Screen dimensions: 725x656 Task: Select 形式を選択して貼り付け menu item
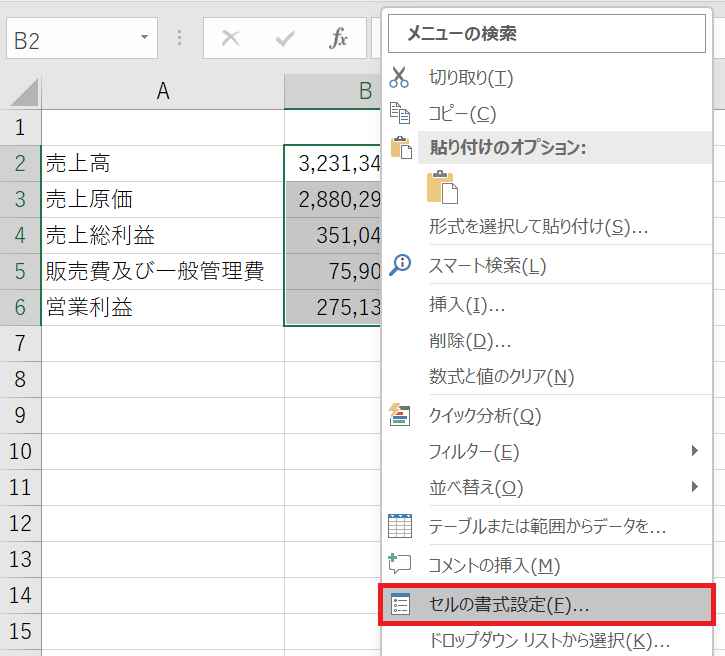pyautogui.click(x=538, y=226)
